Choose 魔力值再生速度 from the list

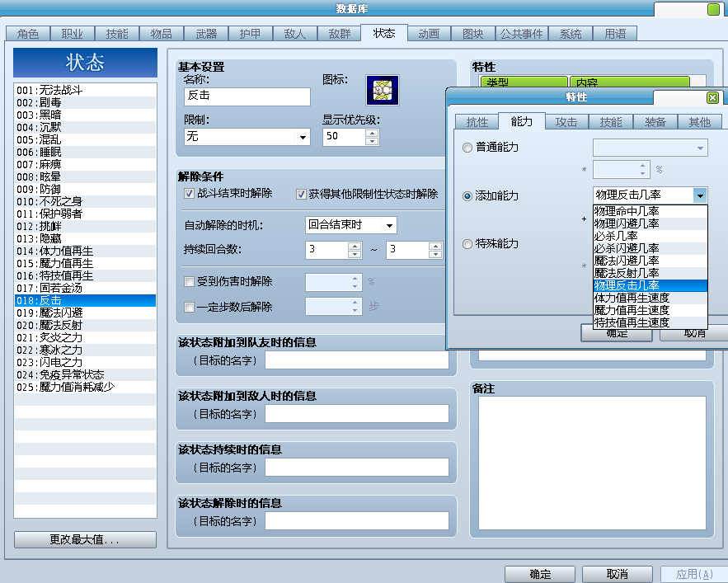pos(650,310)
